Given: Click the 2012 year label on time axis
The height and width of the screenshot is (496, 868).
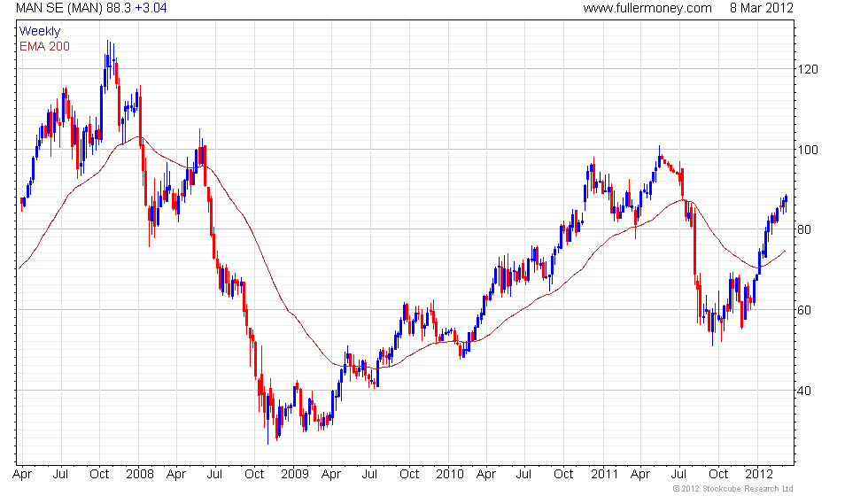Looking at the screenshot, I should (759, 475).
